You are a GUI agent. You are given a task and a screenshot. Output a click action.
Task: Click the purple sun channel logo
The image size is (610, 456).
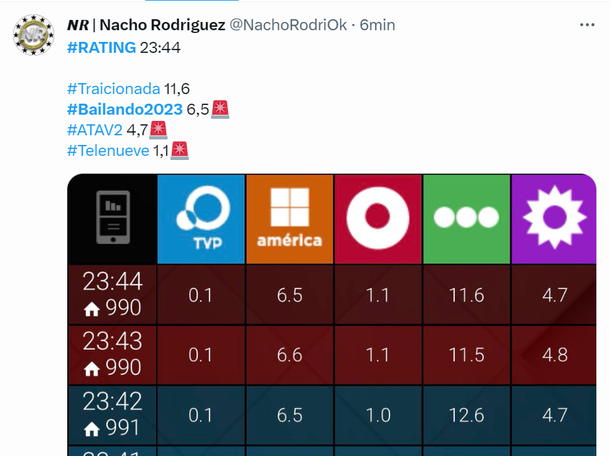554,219
